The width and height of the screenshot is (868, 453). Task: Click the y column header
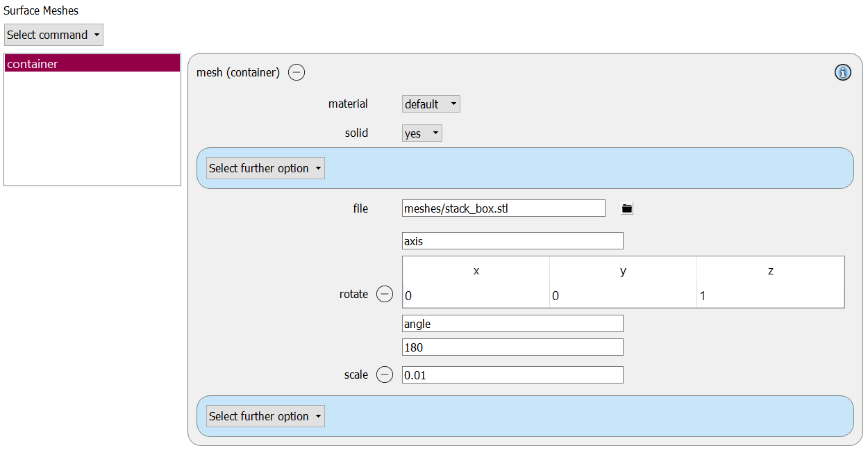click(x=623, y=271)
